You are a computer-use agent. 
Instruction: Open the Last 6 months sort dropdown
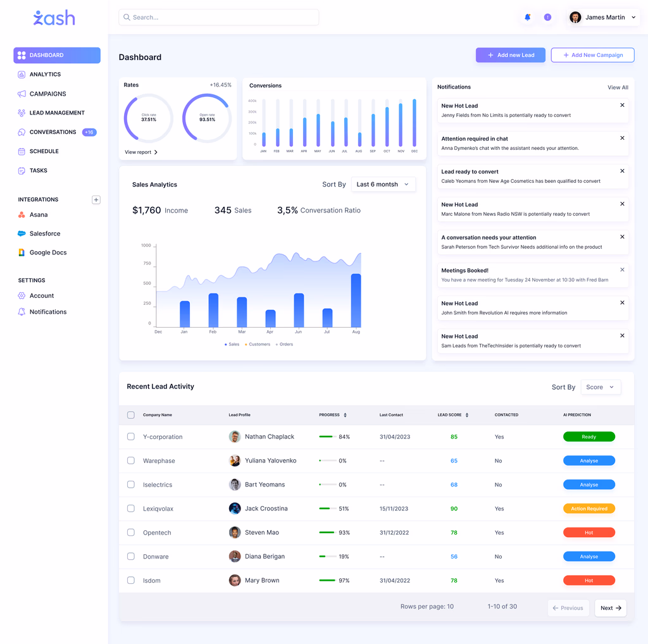click(383, 185)
